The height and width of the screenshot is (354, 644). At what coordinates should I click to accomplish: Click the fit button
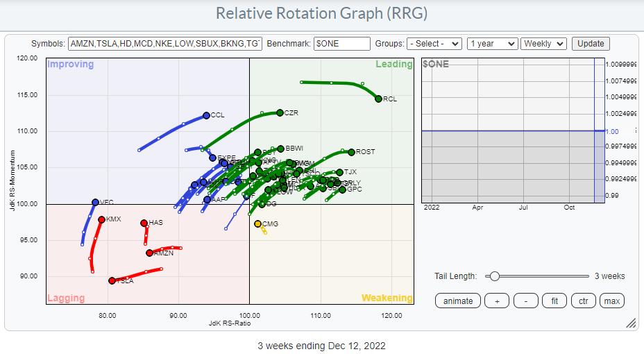[554, 301]
